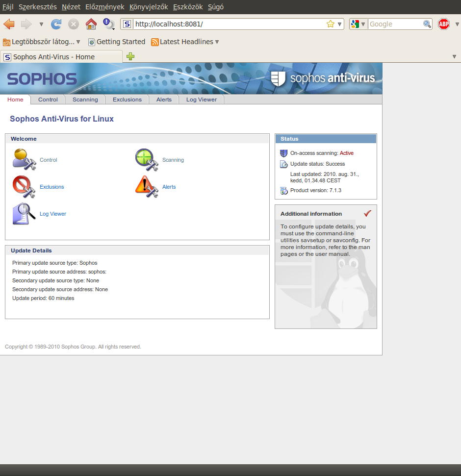The width and height of the screenshot is (461, 476).
Task: Click the Log Viewer magnifier document icon
Action: [24, 213]
